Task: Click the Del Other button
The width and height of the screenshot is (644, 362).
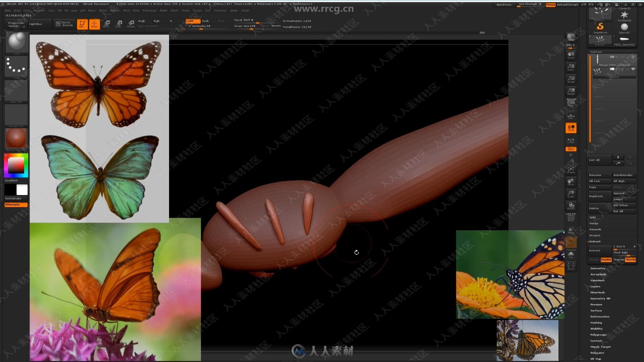Action: pos(624,205)
